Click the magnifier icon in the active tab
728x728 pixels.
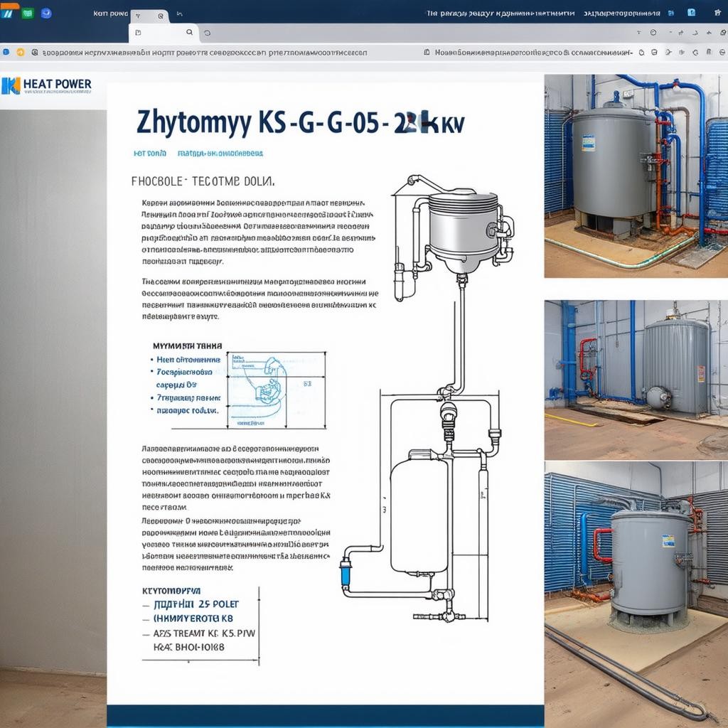tap(189, 33)
